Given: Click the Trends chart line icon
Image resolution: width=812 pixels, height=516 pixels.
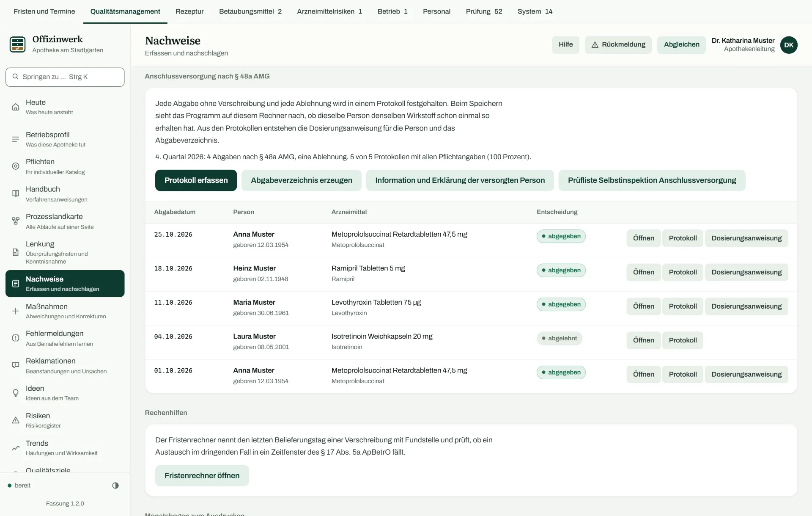Looking at the screenshot, I should [x=16, y=448].
